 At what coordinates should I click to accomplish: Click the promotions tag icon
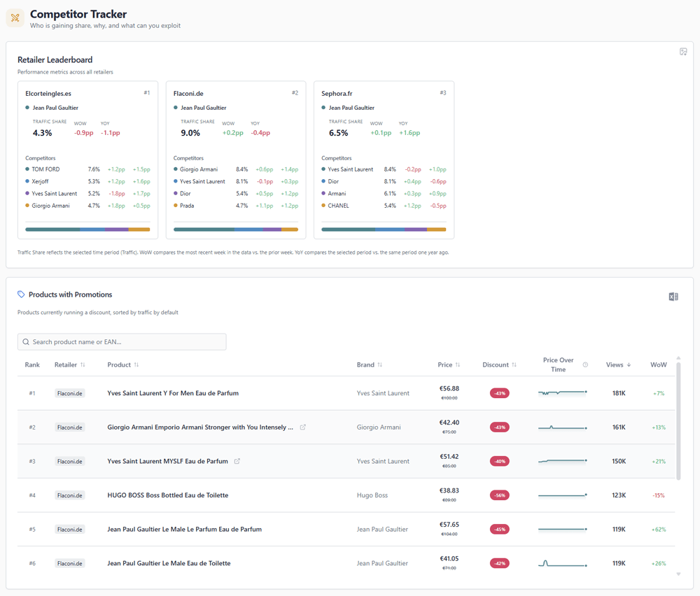pos(21,295)
